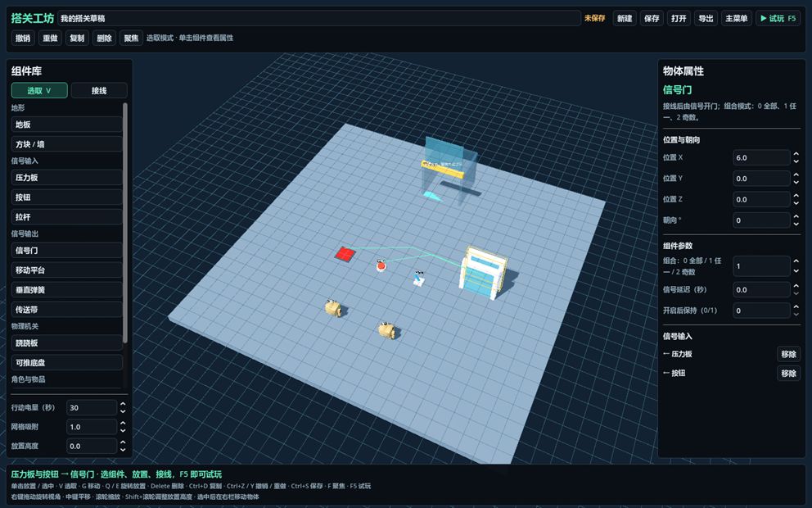Click the 位置 X stepper arrows
812x508 pixels.
click(x=796, y=157)
